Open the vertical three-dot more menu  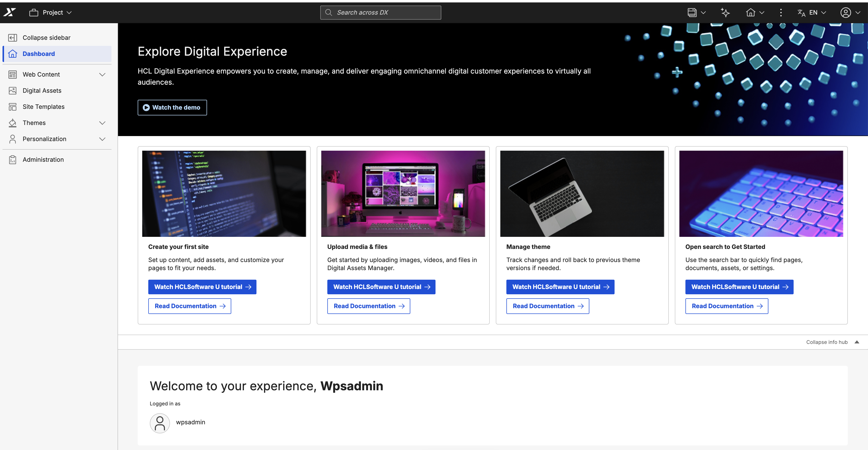point(781,12)
